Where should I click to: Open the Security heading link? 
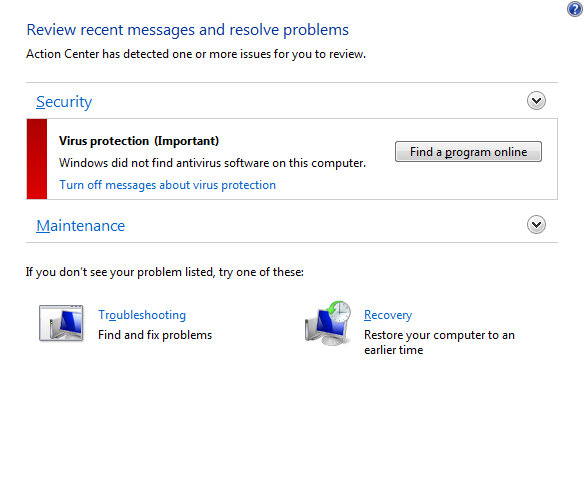[x=64, y=102]
